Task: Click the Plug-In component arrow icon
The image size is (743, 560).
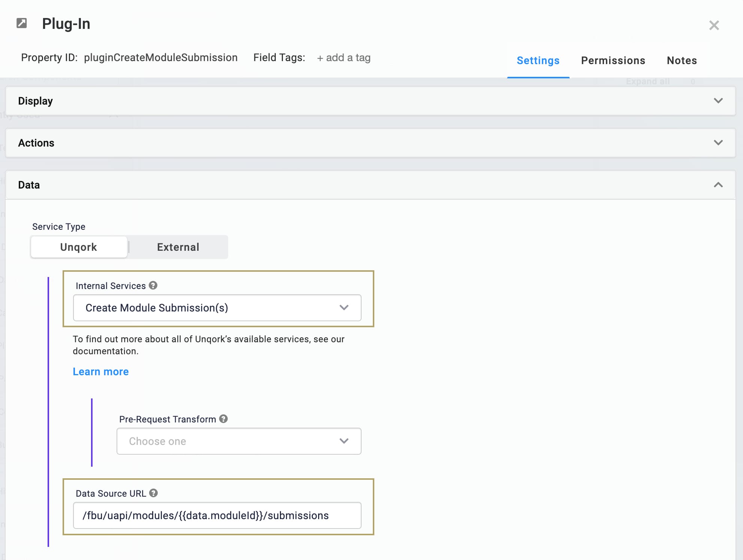Action: (x=22, y=23)
